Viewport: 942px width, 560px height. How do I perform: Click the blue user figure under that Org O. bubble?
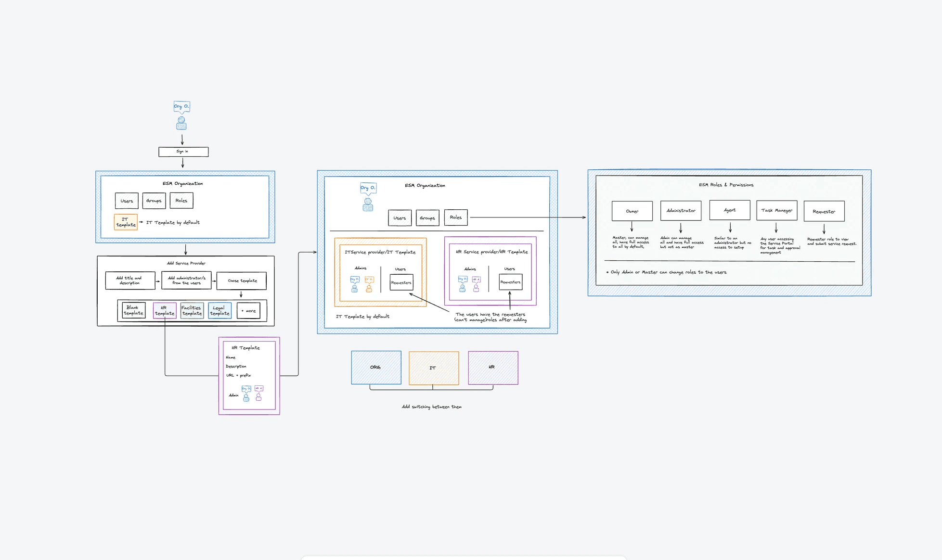tap(368, 204)
